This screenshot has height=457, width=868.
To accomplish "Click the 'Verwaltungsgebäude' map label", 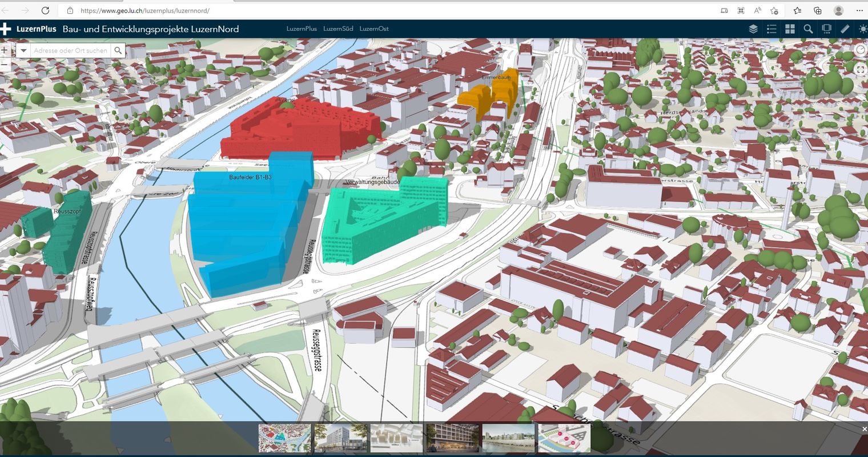I will (x=372, y=182).
